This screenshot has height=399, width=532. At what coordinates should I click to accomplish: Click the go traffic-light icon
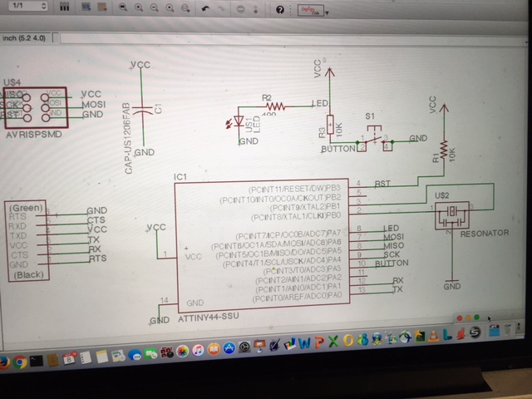256,9
